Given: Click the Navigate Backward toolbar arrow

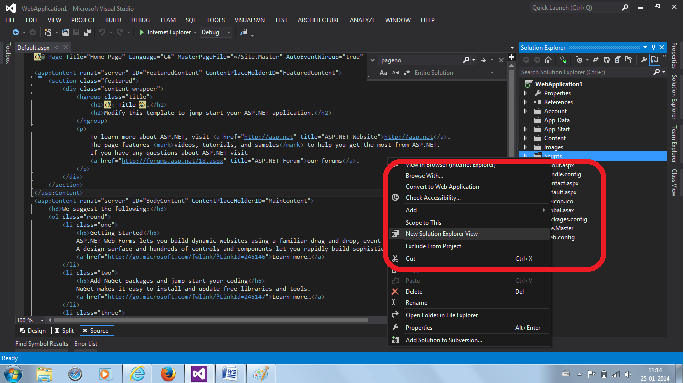Looking at the screenshot, I should [16, 32].
